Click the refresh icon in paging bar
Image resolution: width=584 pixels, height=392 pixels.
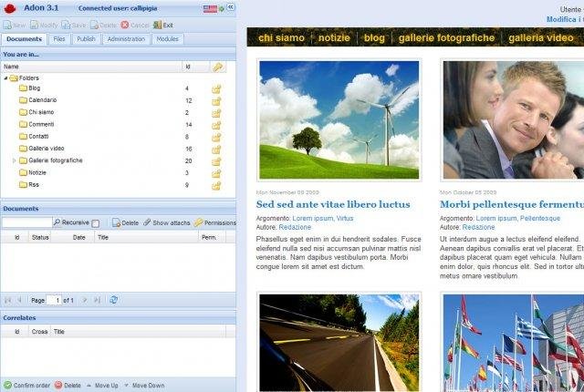pyautogui.click(x=114, y=299)
